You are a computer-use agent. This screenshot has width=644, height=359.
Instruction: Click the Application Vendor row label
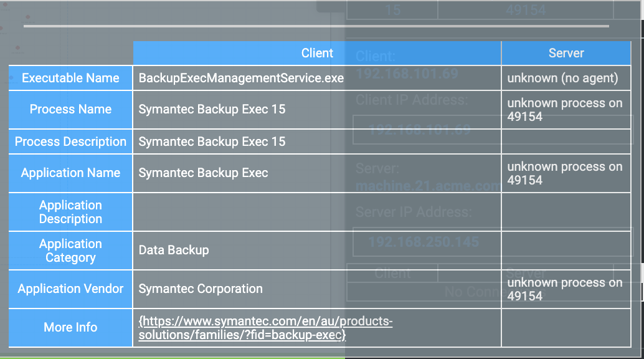pyautogui.click(x=70, y=289)
